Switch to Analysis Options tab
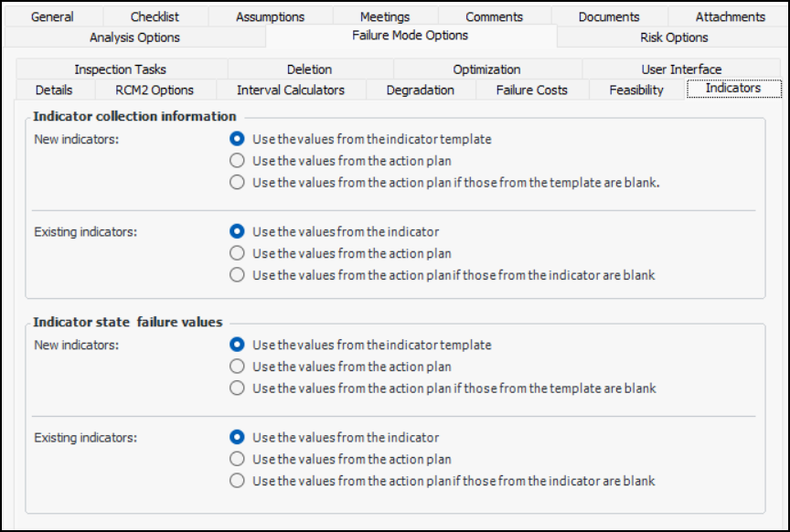Viewport: 790px width, 532px height. (x=134, y=37)
